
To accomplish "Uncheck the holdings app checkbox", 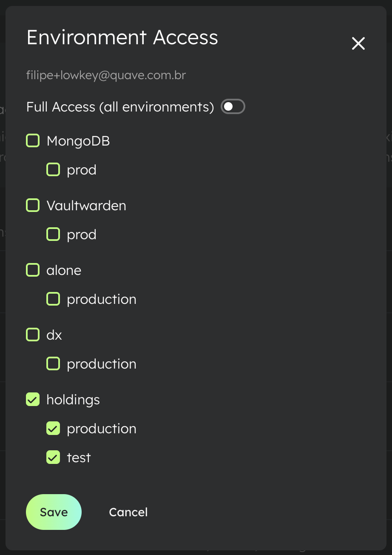I will point(33,399).
